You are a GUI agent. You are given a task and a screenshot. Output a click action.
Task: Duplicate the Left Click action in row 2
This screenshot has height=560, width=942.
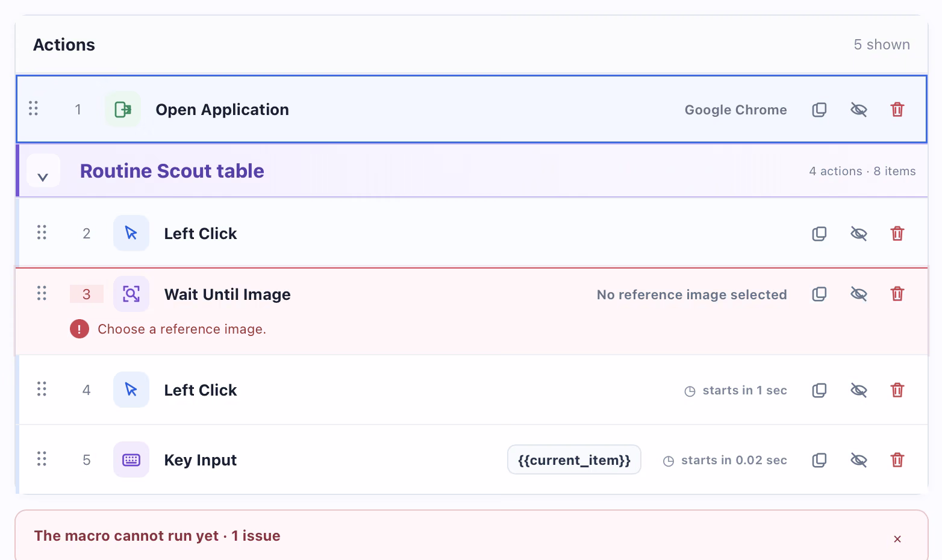819,234
